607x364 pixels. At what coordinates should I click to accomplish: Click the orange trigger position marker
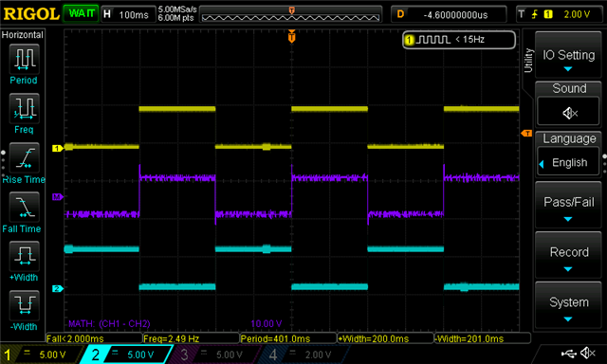click(291, 36)
